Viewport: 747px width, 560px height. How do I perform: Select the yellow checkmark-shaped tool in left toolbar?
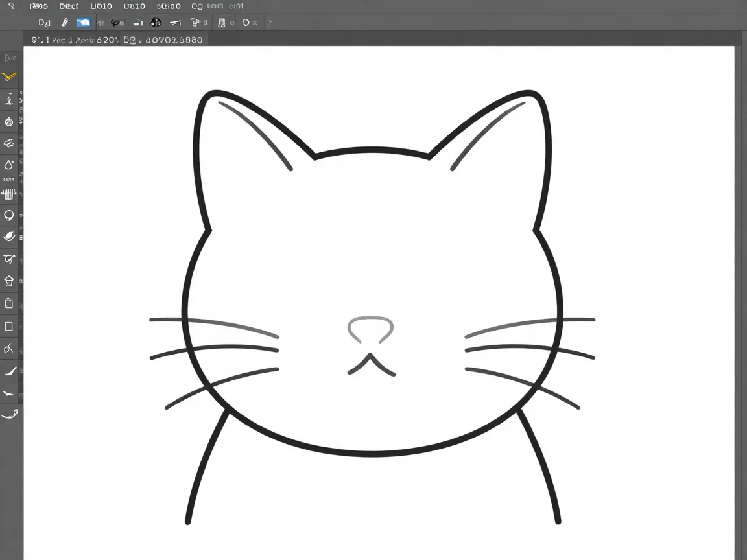click(x=9, y=76)
